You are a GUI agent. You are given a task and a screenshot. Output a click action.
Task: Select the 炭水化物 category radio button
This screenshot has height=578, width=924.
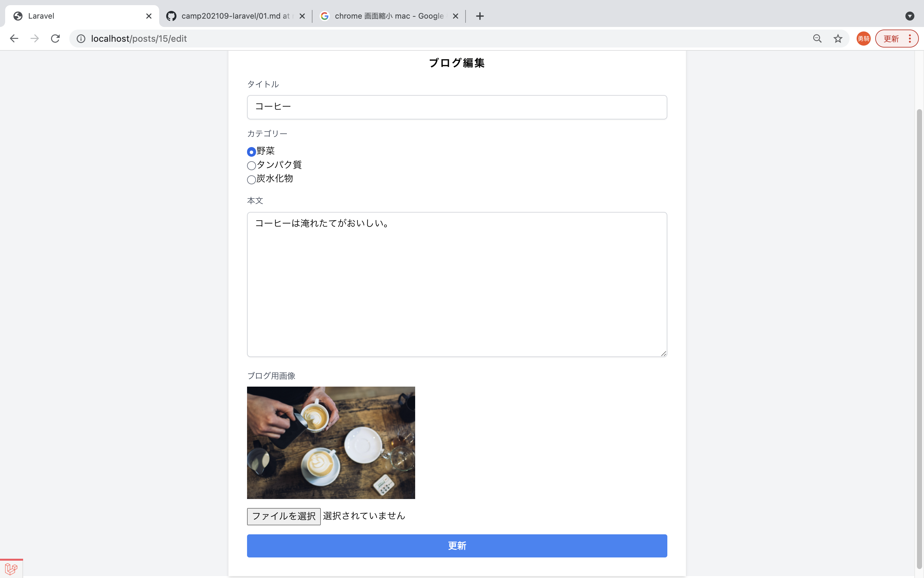point(251,180)
